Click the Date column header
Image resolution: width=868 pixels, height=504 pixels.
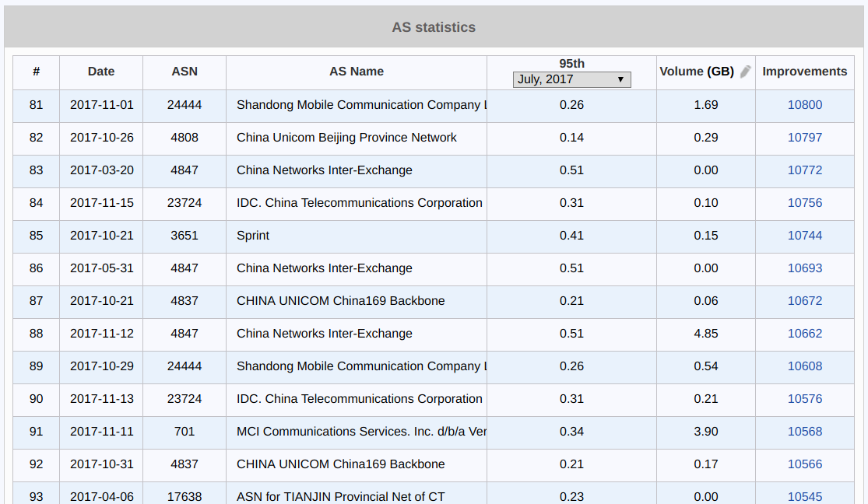coord(100,72)
